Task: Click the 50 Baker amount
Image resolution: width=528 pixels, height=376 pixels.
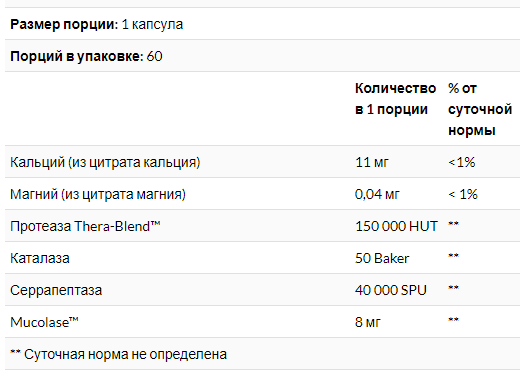Action: click(382, 258)
